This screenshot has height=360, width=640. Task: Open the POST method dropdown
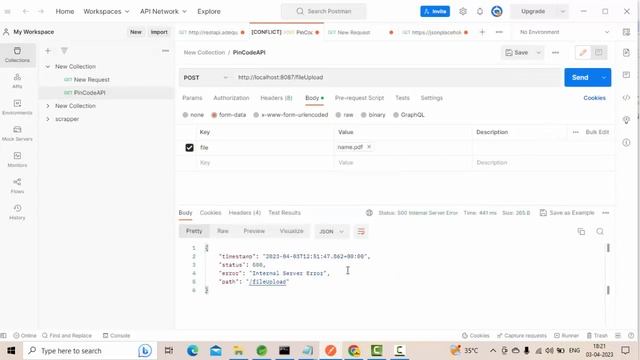pos(206,78)
